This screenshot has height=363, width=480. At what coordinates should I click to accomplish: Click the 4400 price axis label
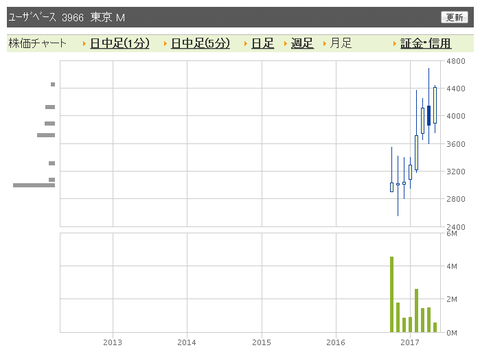tap(456, 89)
